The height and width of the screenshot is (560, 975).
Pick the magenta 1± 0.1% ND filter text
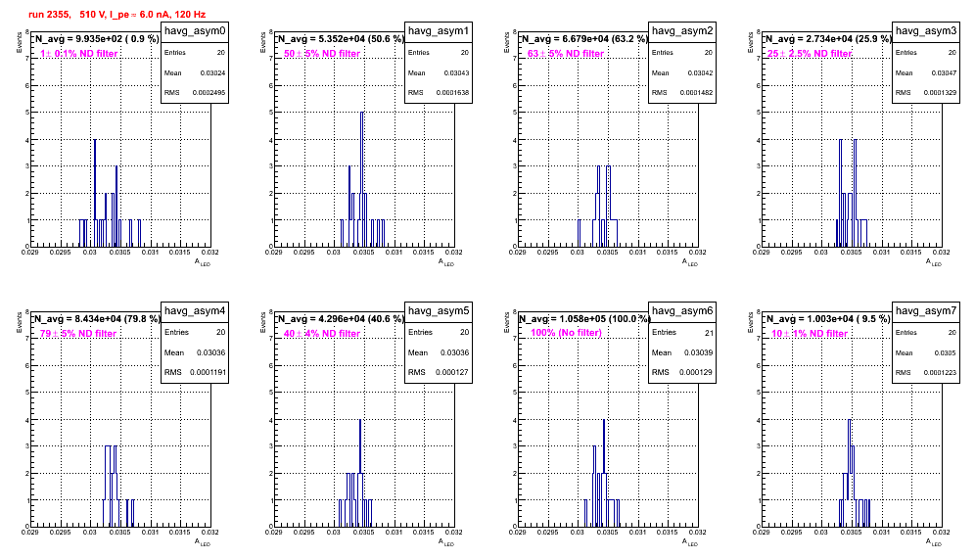pos(79,54)
